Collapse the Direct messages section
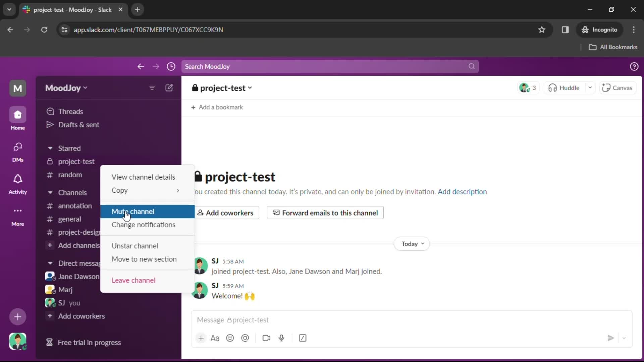Viewport: 644px width, 362px height. (x=50, y=263)
